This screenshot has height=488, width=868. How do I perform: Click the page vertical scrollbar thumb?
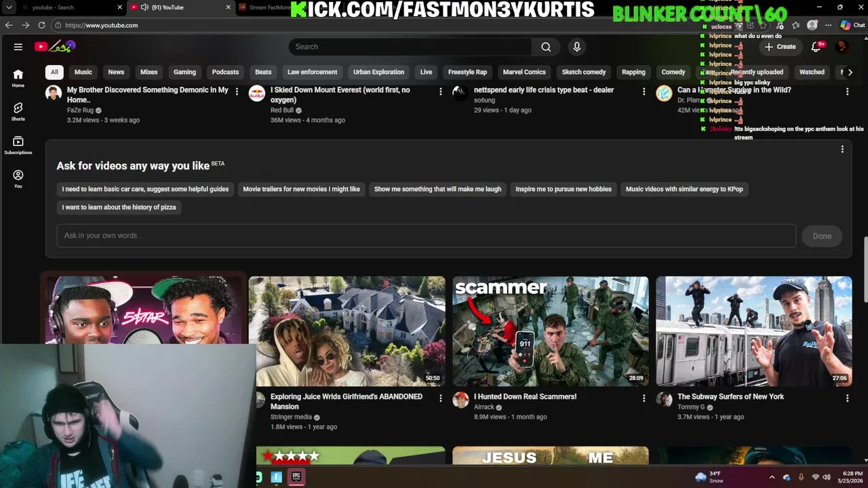click(865, 270)
